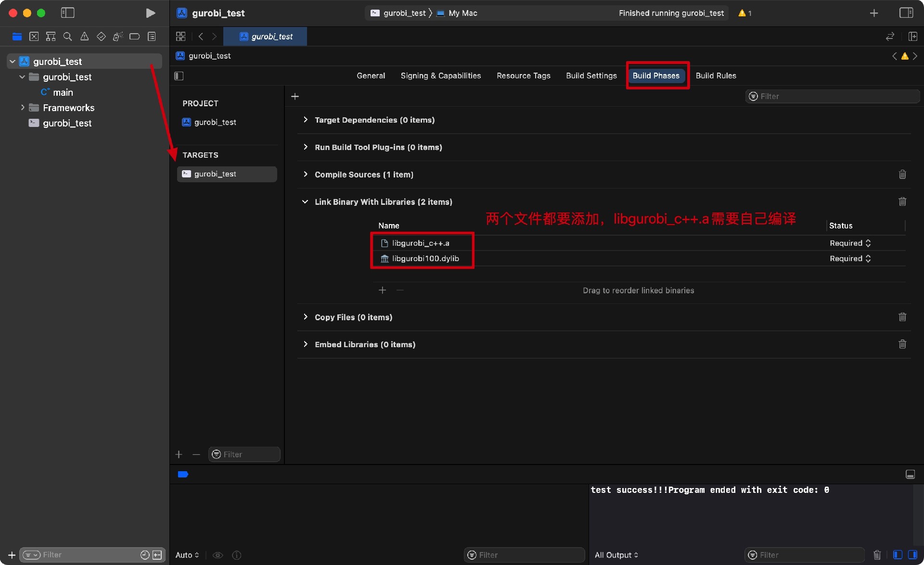The image size is (924, 565).
Task: Collapse Link Binary With Libraries section
Action: pyautogui.click(x=305, y=202)
